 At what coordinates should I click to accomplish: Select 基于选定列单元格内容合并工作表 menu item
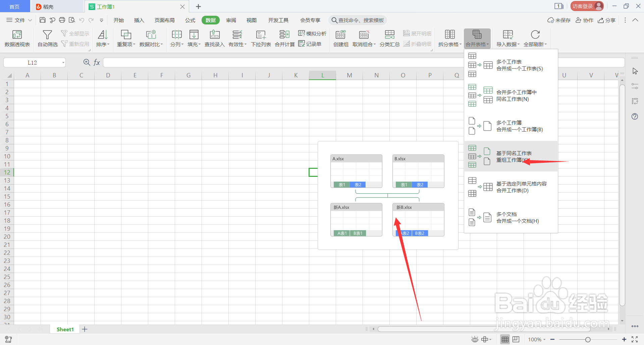511,187
